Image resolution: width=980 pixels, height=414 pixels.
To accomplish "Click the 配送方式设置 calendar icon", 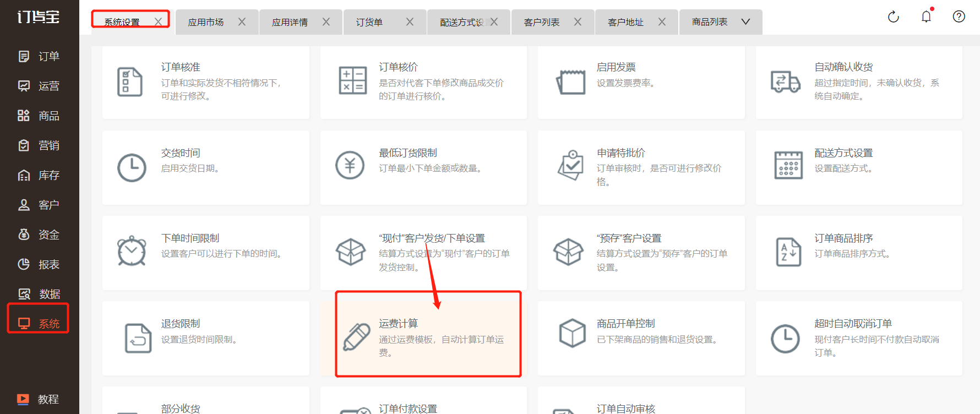I will click(788, 165).
